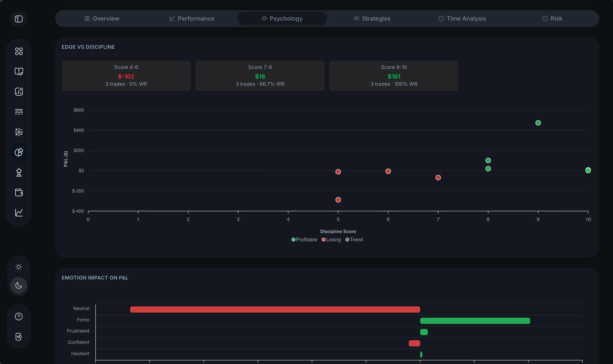Open the journal book icon
613x364 pixels.
pos(19,71)
